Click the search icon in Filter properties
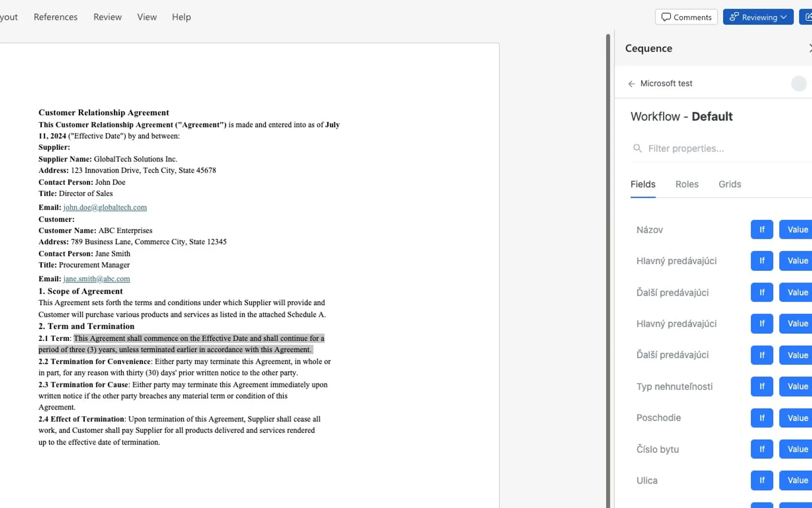Viewport: 812px width, 508px height. click(x=637, y=148)
